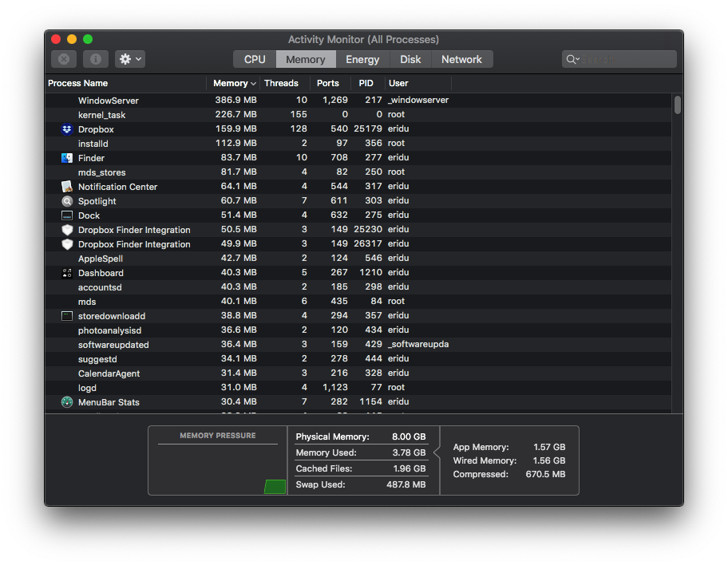
Task: Select the kernel_task process row
Action: (358, 115)
